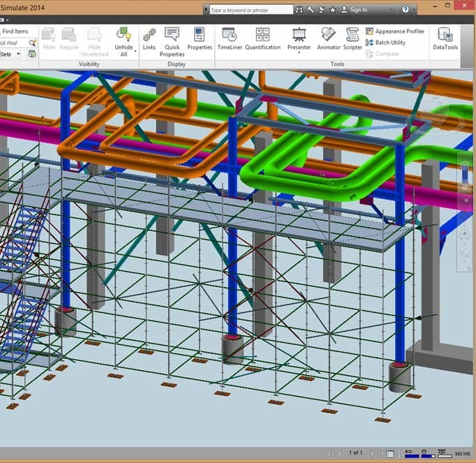Click the navigation bar orbit icon
This screenshot has width=476, height=463.
464,233
